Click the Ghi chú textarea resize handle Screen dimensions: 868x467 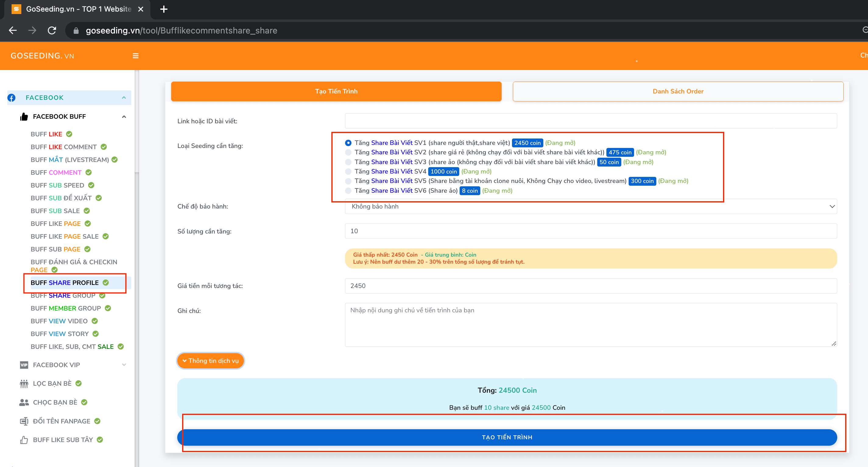point(834,343)
